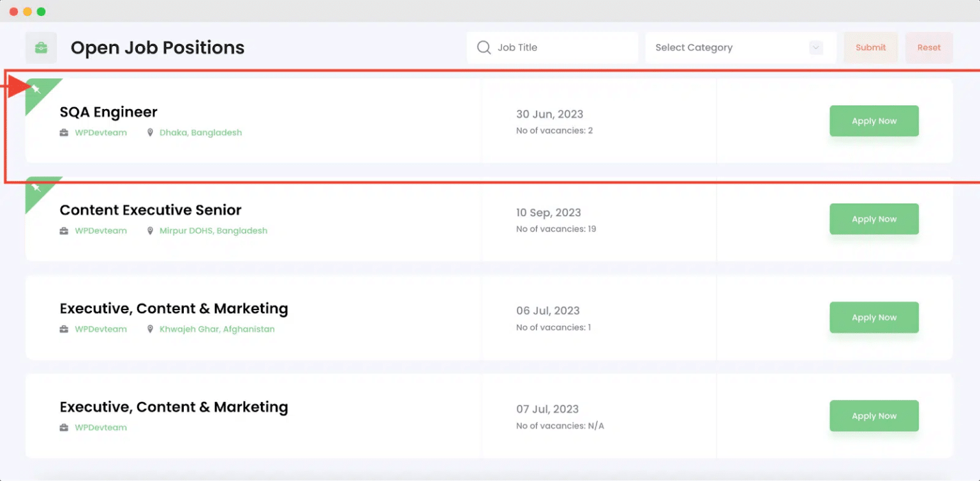Click the location pin beside Mirpur DOHS, Bangladesh
Screen dimensions: 980x481
[150, 230]
